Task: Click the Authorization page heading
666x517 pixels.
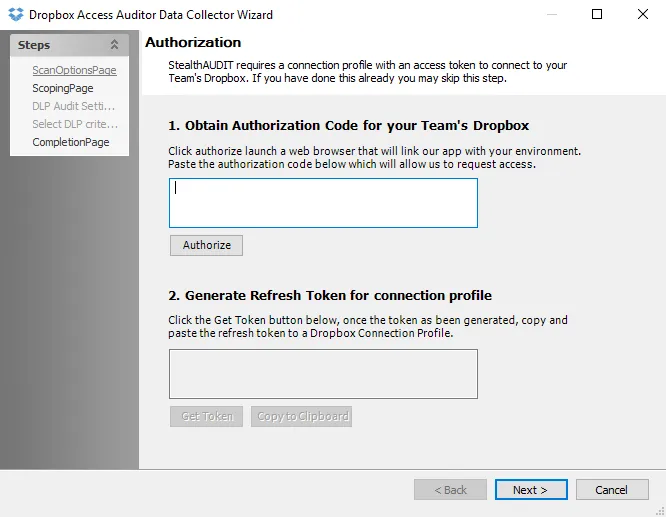Action: click(193, 42)
